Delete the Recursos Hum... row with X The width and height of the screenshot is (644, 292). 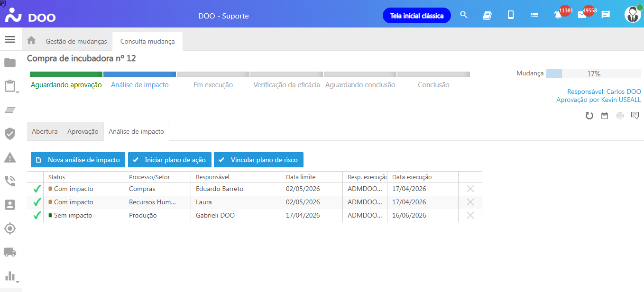click(470, 202)
